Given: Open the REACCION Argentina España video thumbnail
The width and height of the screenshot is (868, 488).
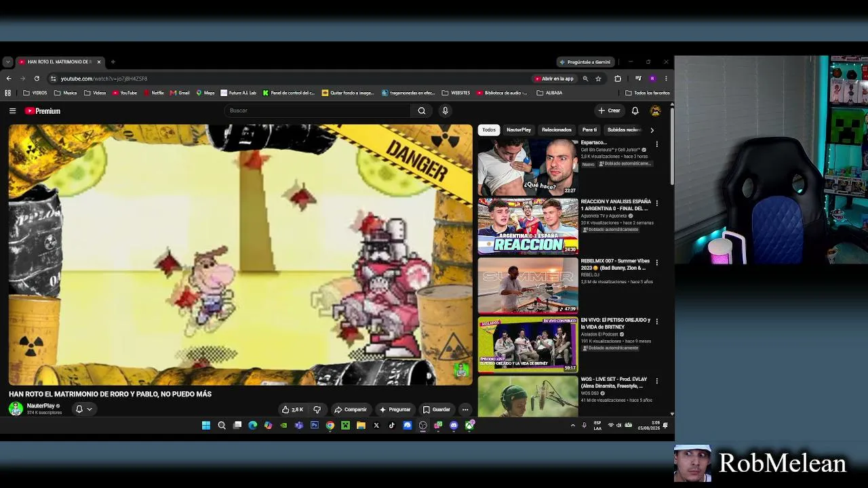Looking at the screenshot, I should coord(528,226).
